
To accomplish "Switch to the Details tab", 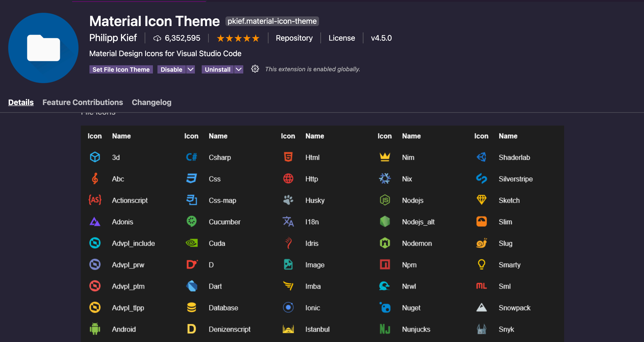I will click(x=21, y=102).
